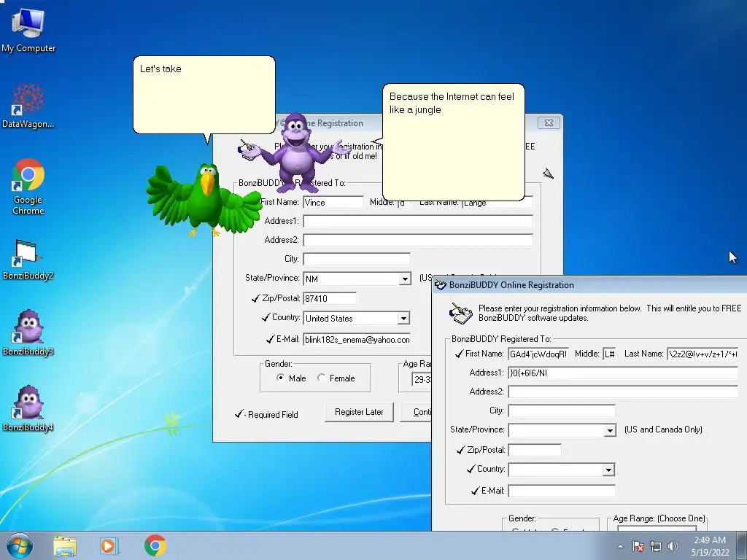Close the back registration window
This screenshot has width=747, height=560.
click(549, 122)
